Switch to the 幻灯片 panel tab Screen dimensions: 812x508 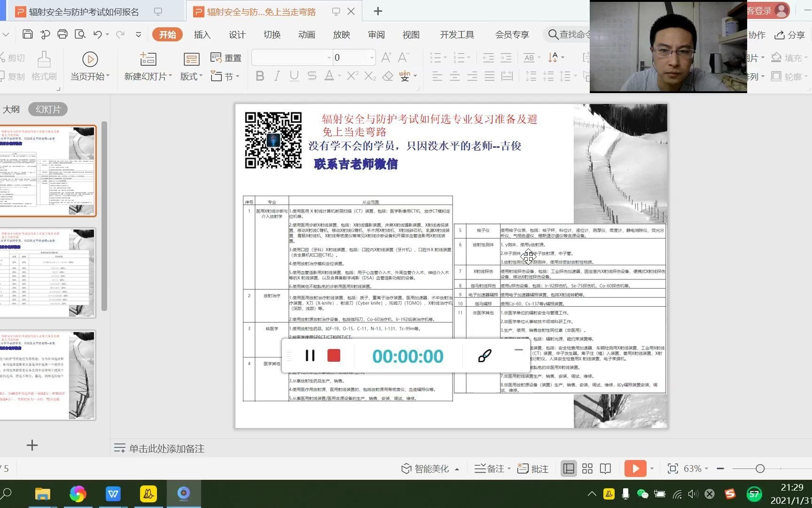tap(47, 109)
